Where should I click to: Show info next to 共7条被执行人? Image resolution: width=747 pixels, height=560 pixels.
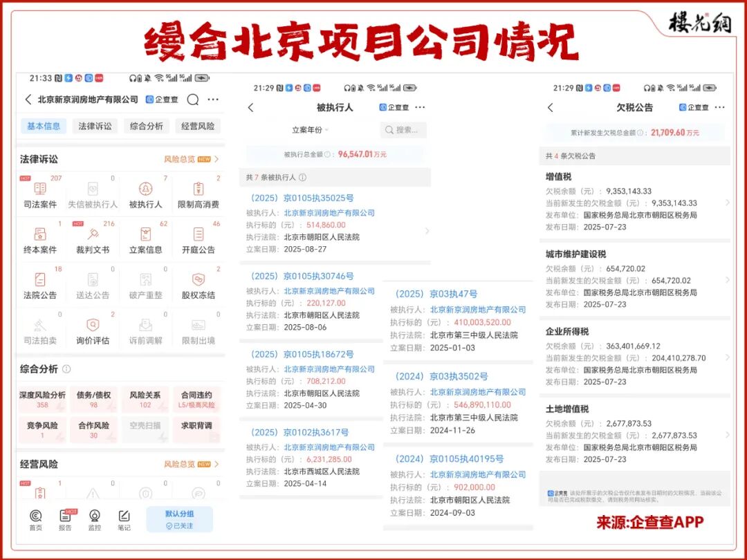[x=302, y=177]
